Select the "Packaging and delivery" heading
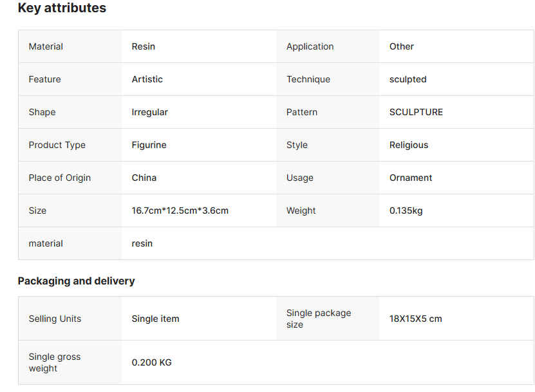The width and height of the screenshot is (535, 392). coord(76,281)
